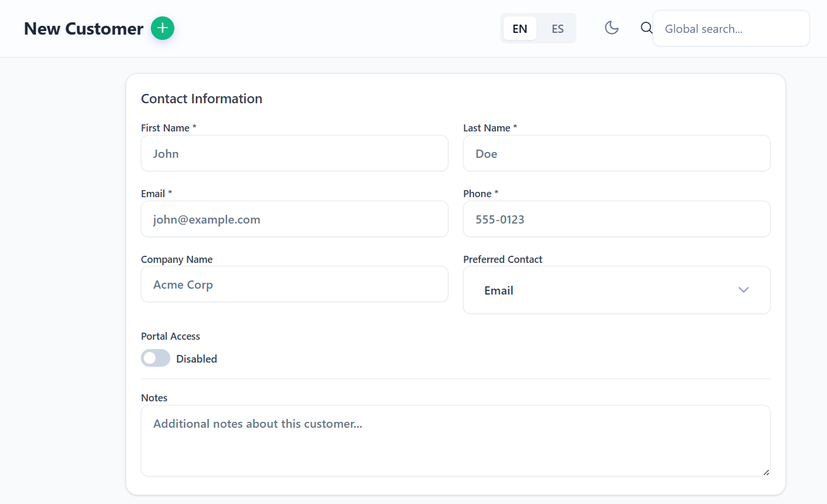827x504 pixels.
Task: Click into the First Name field
Action: (x=295, y=153)
